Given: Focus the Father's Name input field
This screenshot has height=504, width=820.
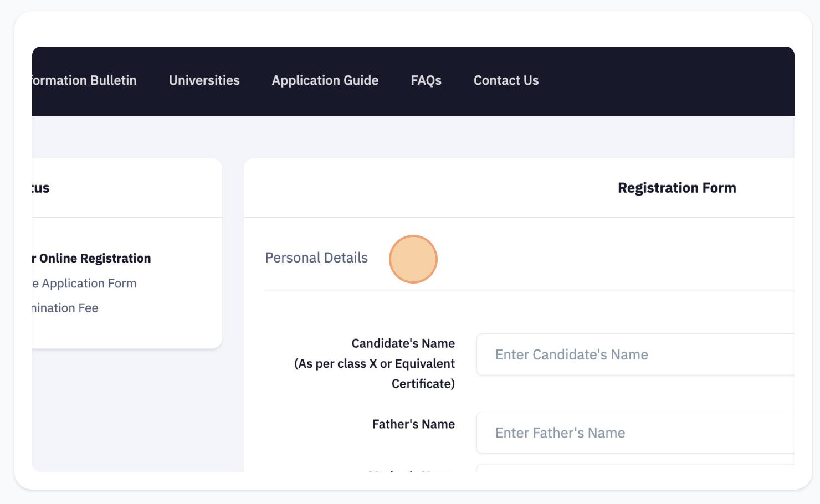Looking at the screenshot, I should (635, 433).
